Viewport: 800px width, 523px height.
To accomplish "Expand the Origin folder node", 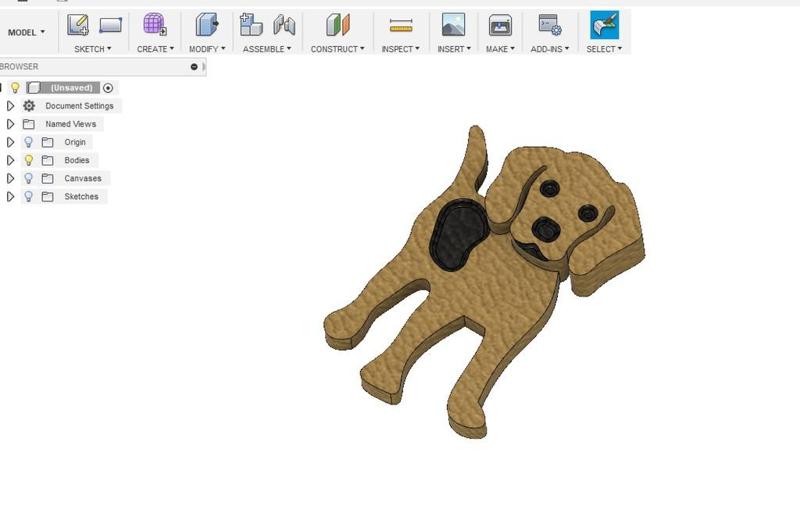I will (x=10, y=142).
